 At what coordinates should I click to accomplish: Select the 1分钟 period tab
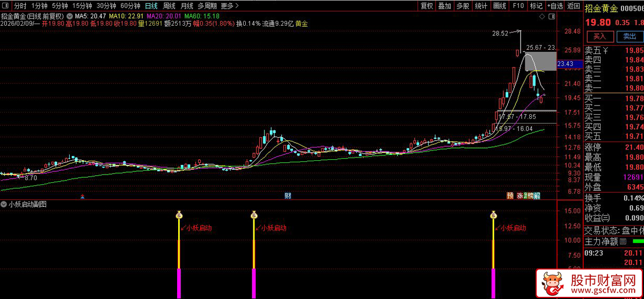pyautogui.click(x=40, y=6)
